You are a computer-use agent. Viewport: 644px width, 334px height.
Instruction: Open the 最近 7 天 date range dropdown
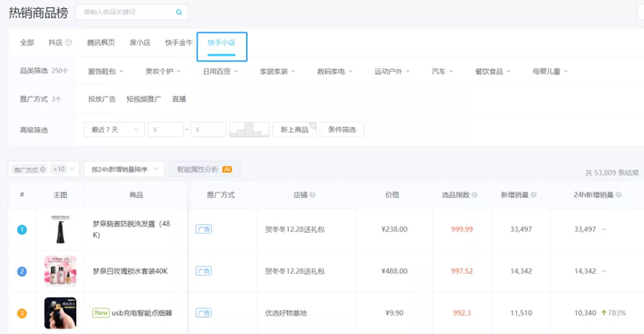click(114, 130)
